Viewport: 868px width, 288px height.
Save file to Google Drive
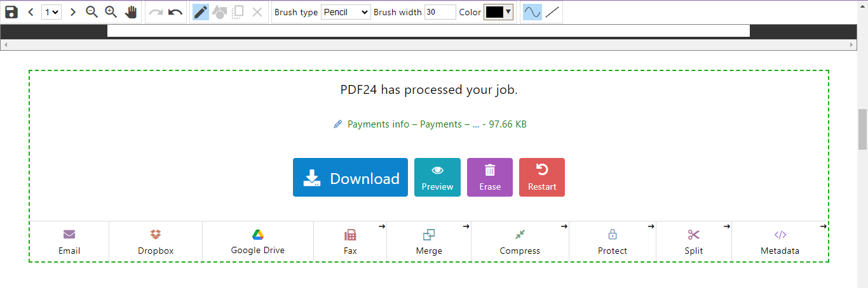click(x=258, y=241)
